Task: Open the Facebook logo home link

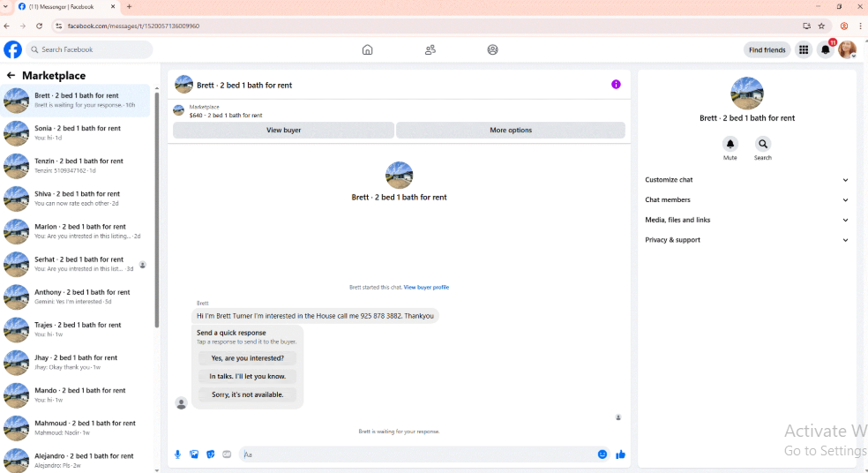Action: click(12, 49)
